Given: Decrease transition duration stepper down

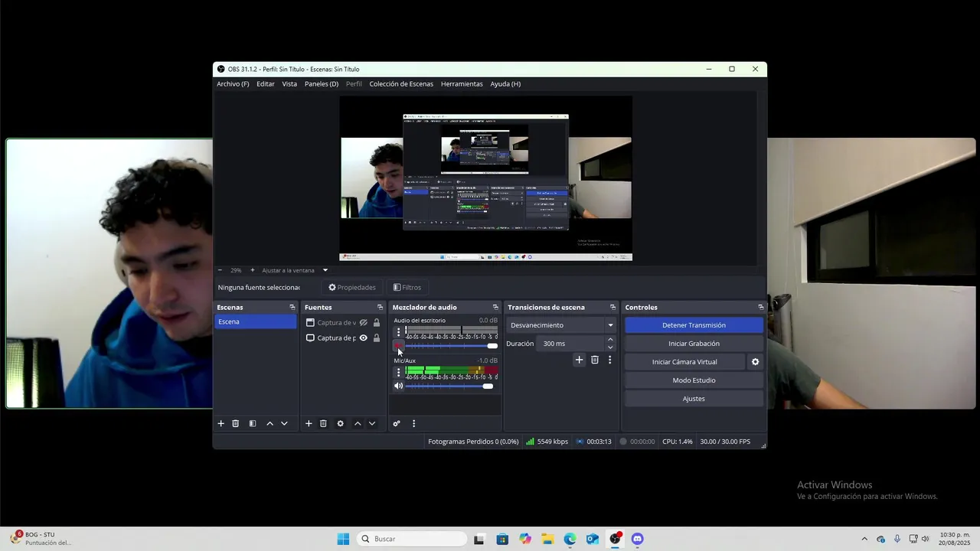Looking at the screenshot, I should point(610,347).
